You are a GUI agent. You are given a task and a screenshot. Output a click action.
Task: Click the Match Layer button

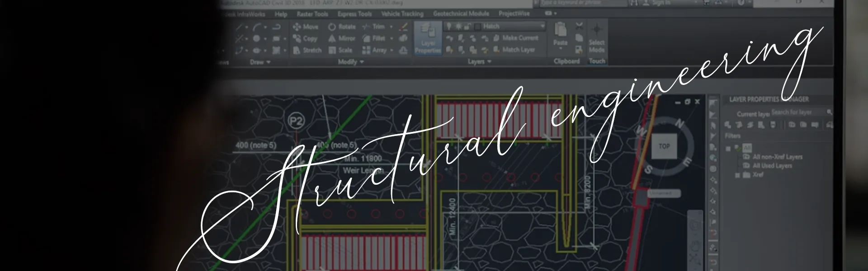tap(514, 50)
